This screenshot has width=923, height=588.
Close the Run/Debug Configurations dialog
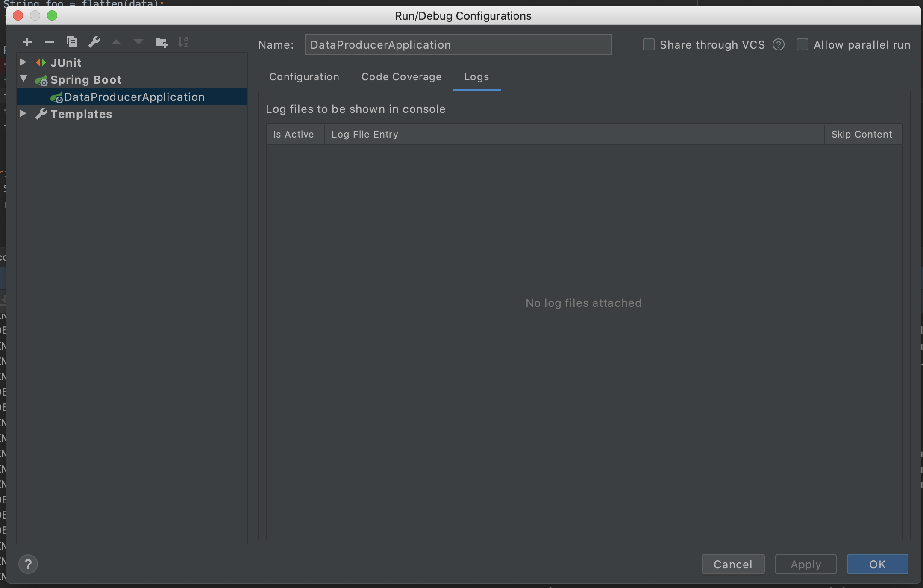[18, 15]
